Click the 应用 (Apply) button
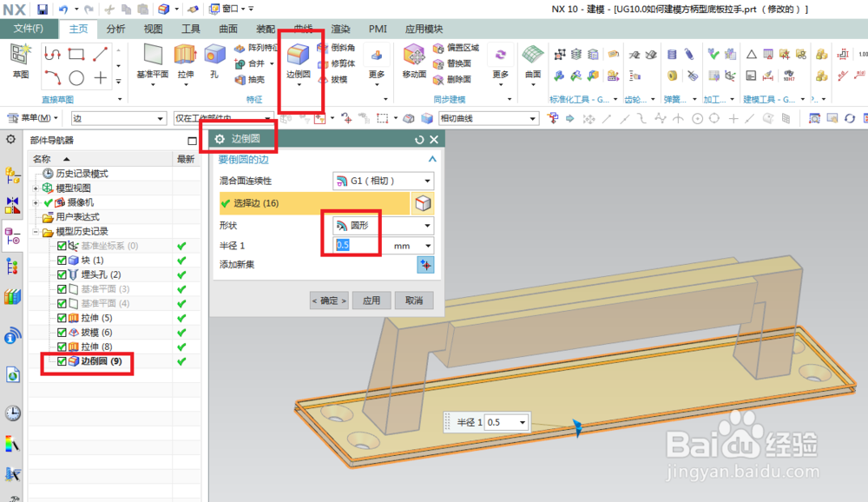The height and width of the screenshot is (502, 868). click(373, 300)
